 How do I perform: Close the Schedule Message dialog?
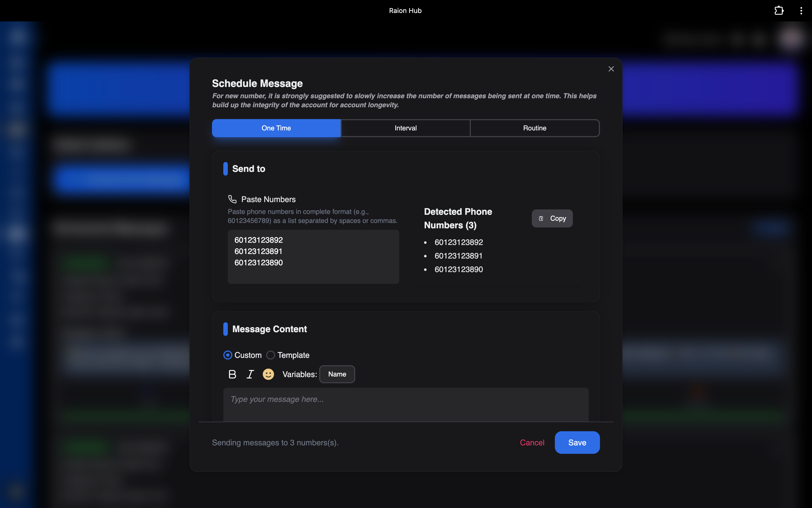click(611, 69)
